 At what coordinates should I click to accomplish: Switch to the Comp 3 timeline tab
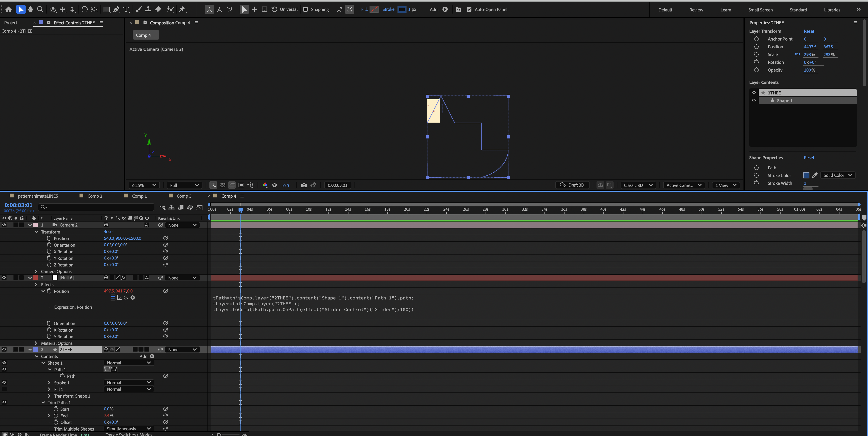click(184, 196)
